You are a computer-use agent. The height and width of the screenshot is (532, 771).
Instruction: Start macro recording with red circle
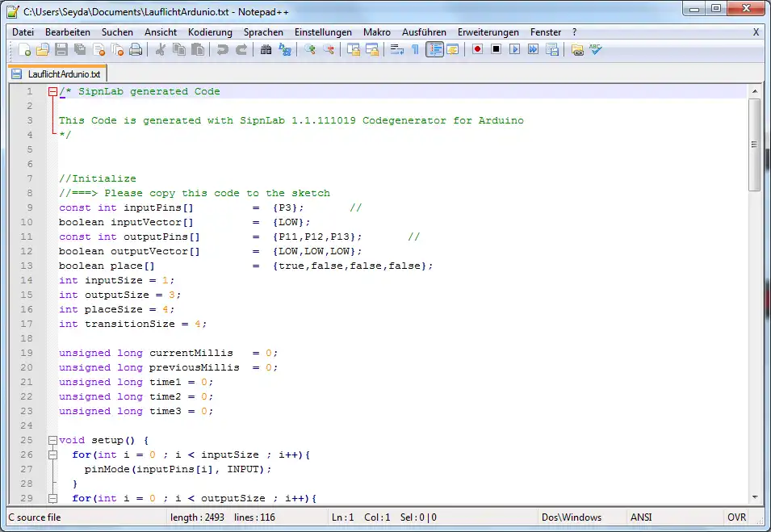[x=477, y=50]
